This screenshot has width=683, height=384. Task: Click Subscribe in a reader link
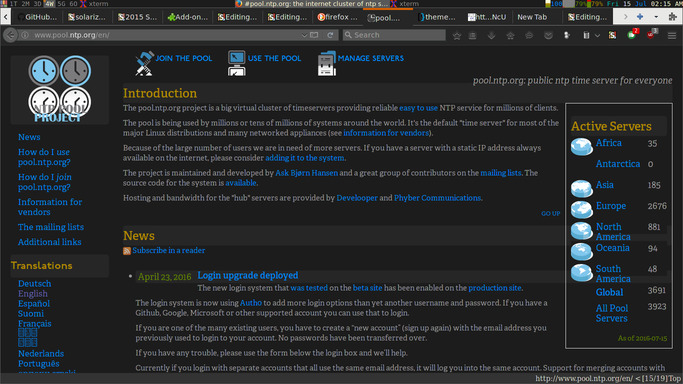(x=169, y=250)
